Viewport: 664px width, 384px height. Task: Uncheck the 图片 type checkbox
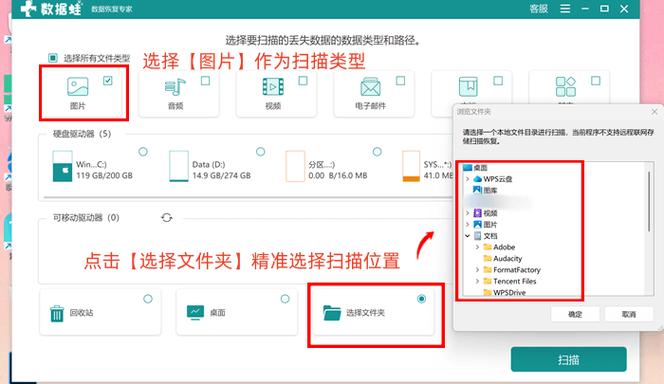pos(108,80)
